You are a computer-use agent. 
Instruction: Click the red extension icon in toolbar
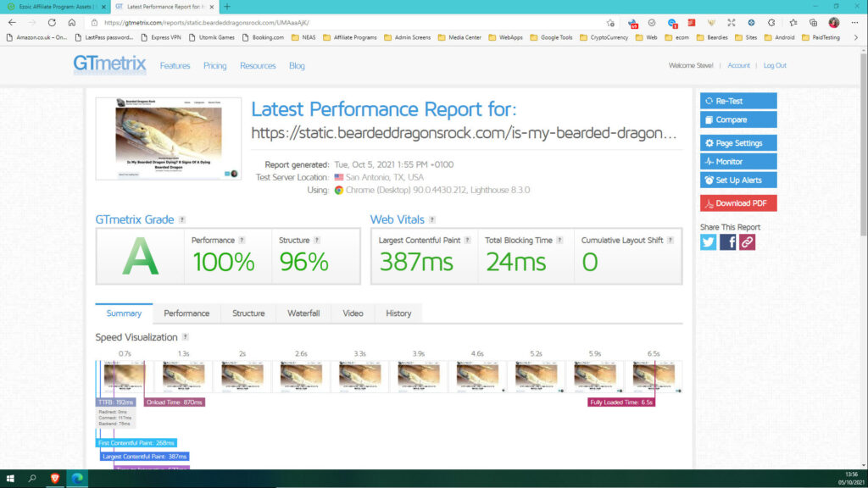[692, 23]
